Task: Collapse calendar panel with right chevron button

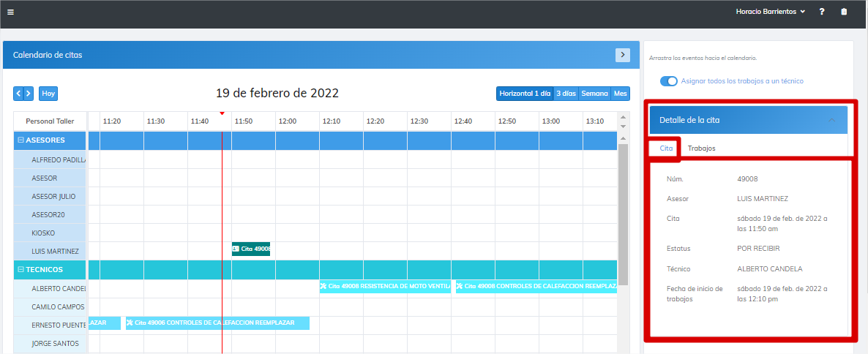Action: tap(622, 55)
